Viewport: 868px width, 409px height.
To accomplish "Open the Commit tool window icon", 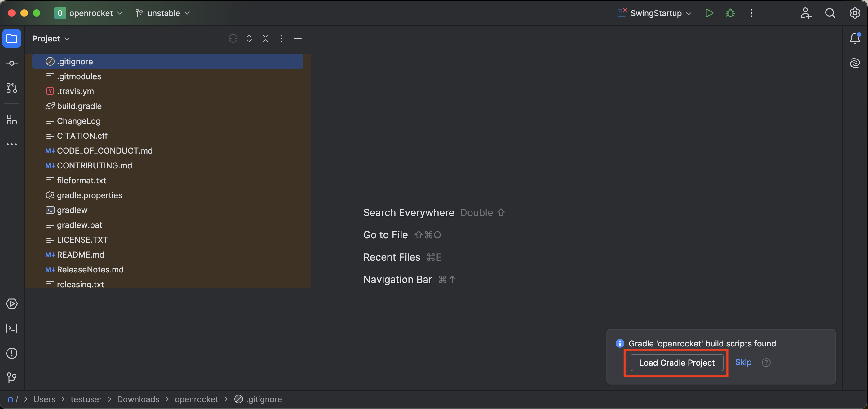I will coord(12,63).
